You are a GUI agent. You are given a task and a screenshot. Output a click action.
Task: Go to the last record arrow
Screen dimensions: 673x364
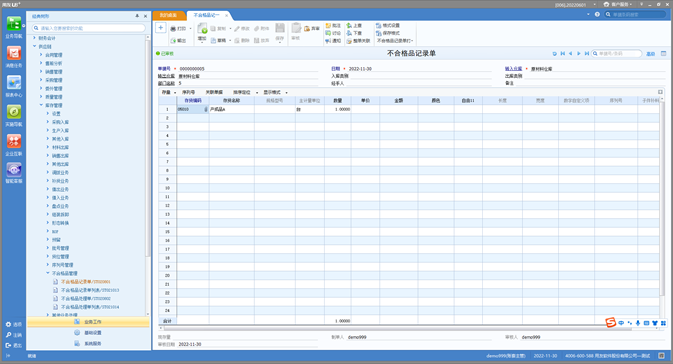coord(587,54)
